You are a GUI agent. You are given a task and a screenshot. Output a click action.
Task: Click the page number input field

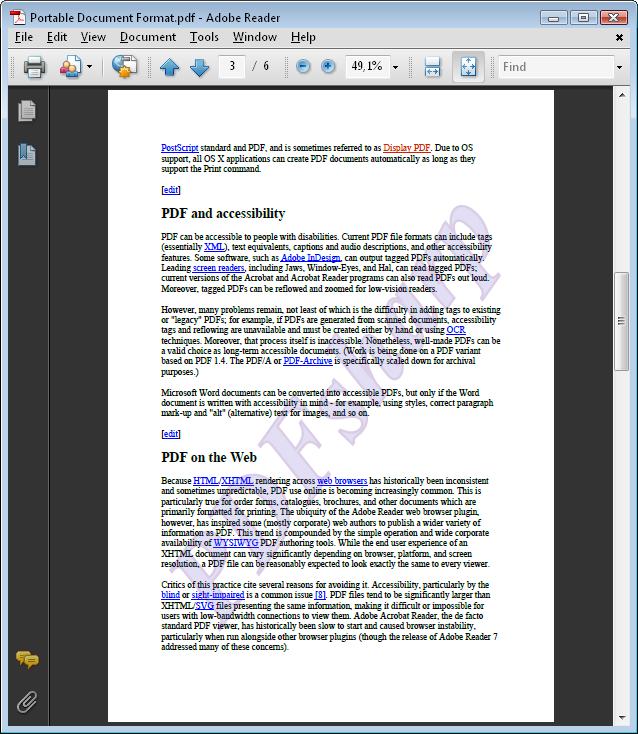232,67
